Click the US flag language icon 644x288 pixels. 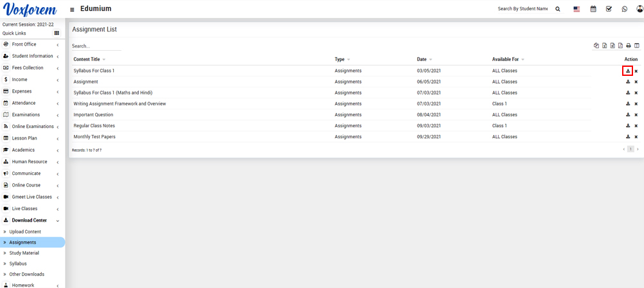[x=576, y=9]
